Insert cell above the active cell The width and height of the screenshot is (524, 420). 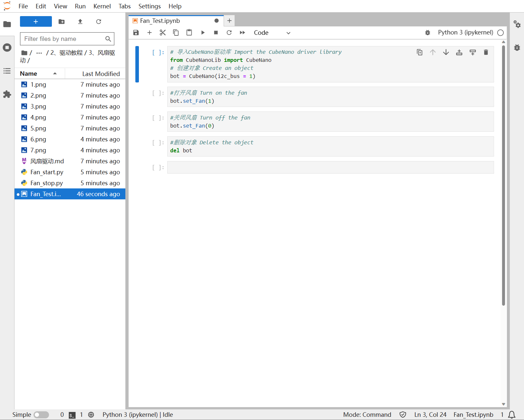coord(459,52)
